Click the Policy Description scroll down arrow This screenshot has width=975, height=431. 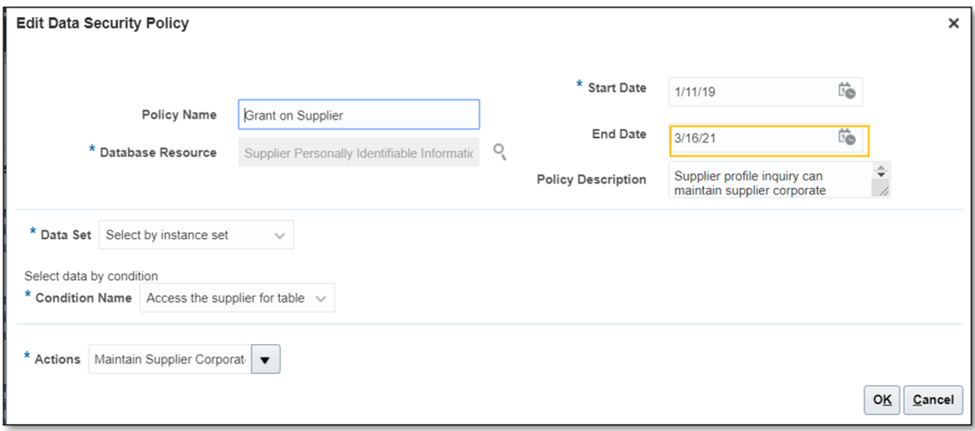pyautogui.click(x=880, y=176)
